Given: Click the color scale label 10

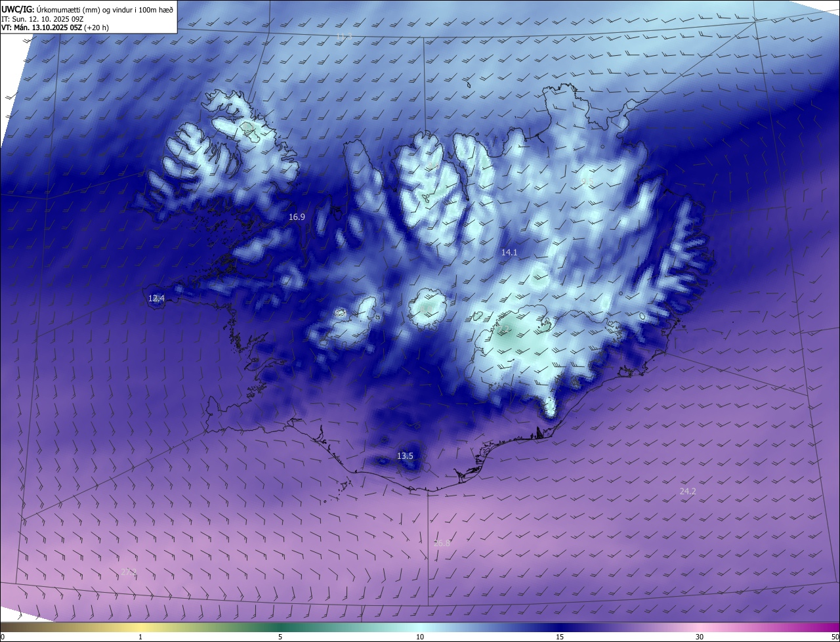Looking at the screenshot, I should pos(420,637).
